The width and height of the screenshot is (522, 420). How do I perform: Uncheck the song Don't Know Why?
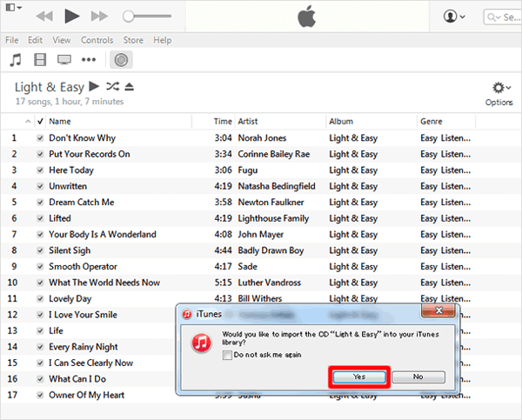pos(40,137)
